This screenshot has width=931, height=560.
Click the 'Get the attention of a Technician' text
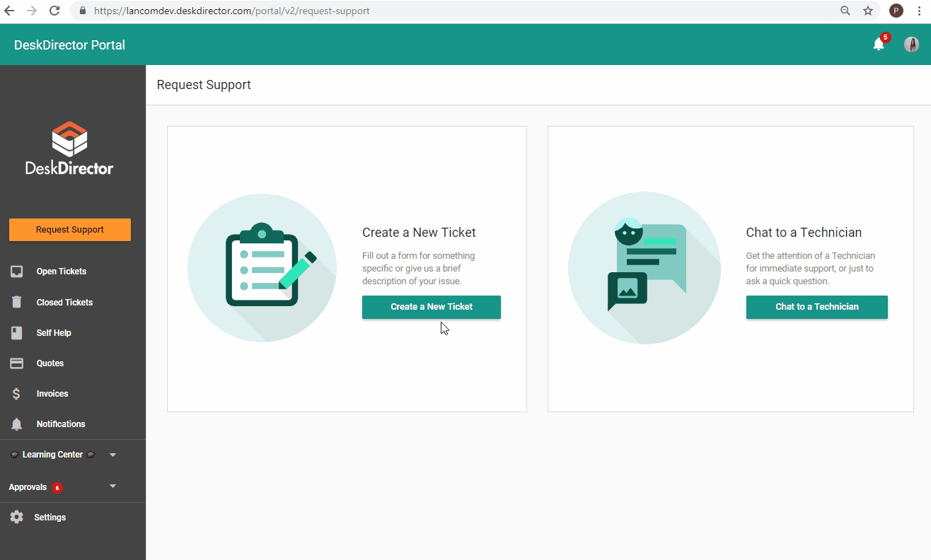pyautogui.click(x=811, y=269)
